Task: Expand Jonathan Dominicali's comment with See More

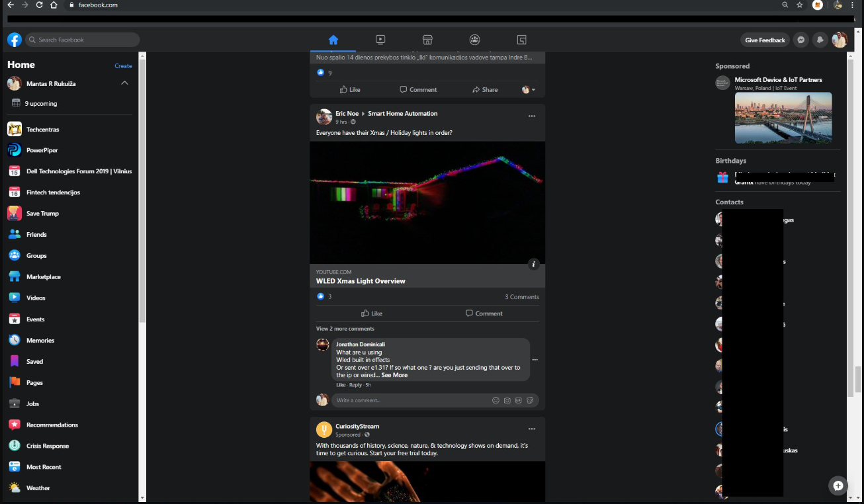Action: point(394,375)
